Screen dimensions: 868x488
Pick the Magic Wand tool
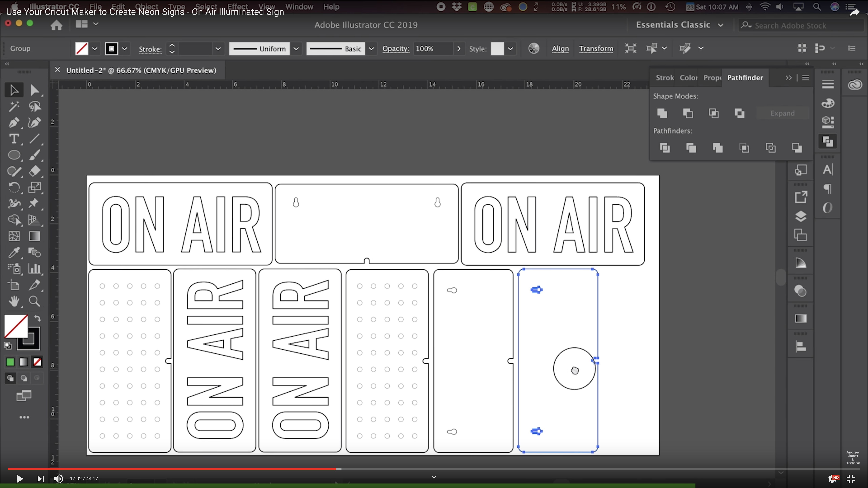click(14, 106)
